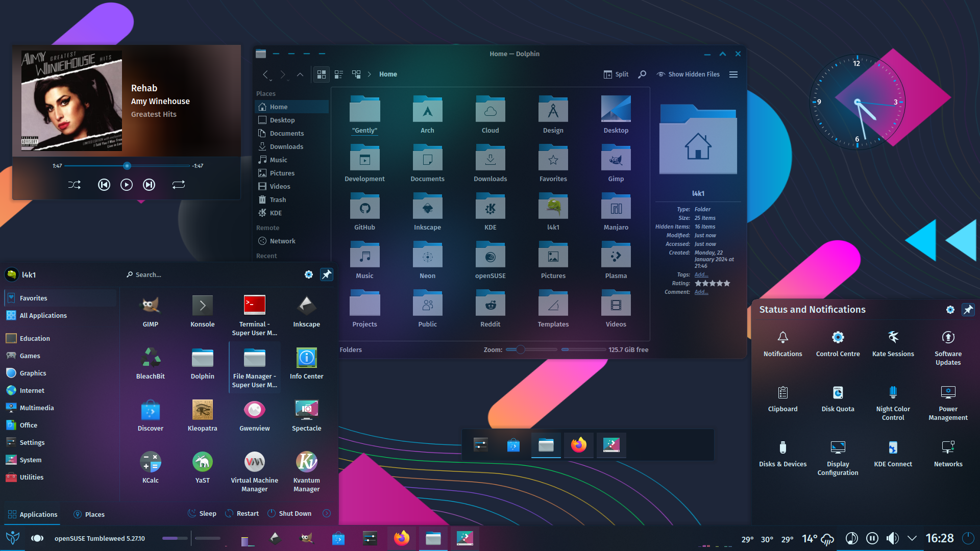Image resolution: width=980 pixels, height=551 pixels.
Task: Launch YaST from Favorites
Action: coord(203,467)
